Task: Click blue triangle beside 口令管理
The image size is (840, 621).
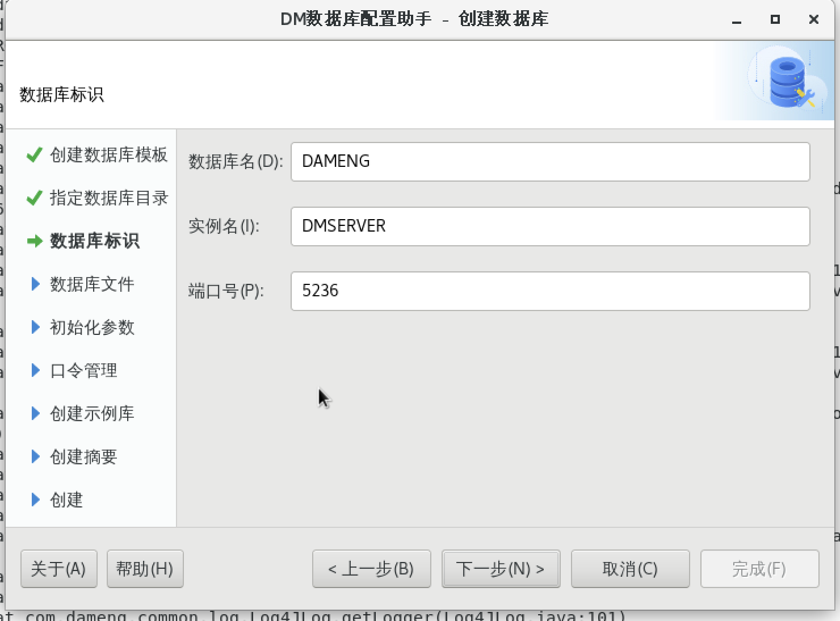Action: (35, 370)
